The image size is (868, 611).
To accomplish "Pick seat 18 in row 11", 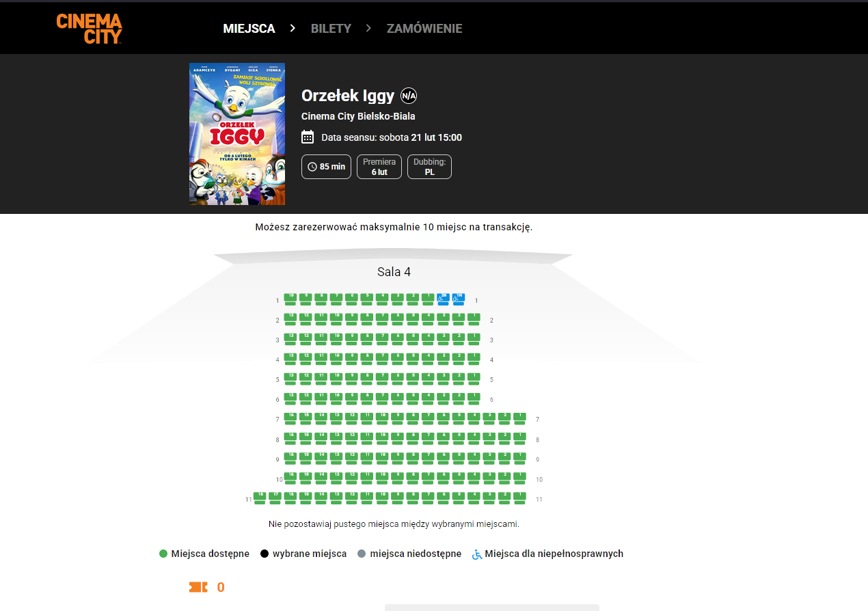I will point(260,498).
